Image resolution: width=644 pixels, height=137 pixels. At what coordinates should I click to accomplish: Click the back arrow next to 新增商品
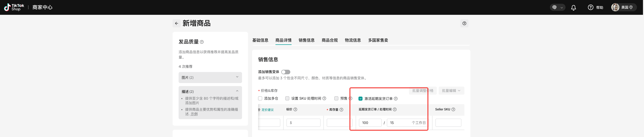tap(176, 23)
